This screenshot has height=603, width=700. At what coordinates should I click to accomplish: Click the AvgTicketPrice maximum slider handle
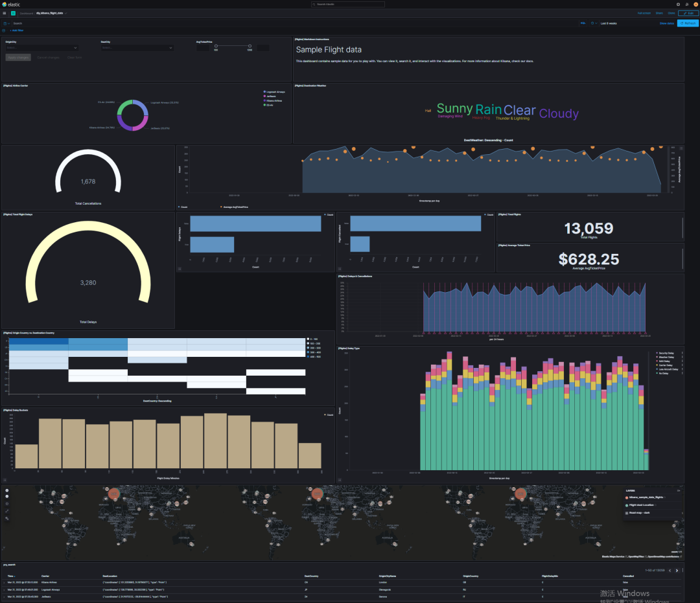[250, 46]
